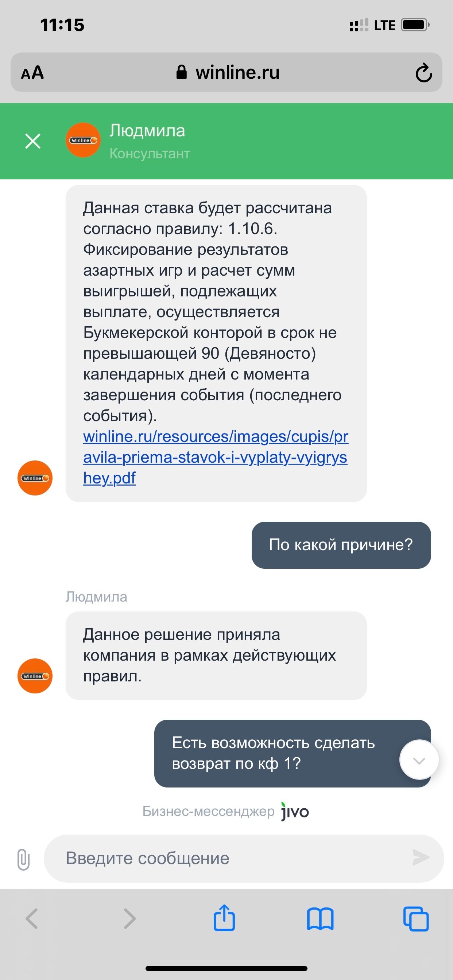Tap consultant name Людмила in the header
Screen dimensions: 453x980
click(147, 131)
